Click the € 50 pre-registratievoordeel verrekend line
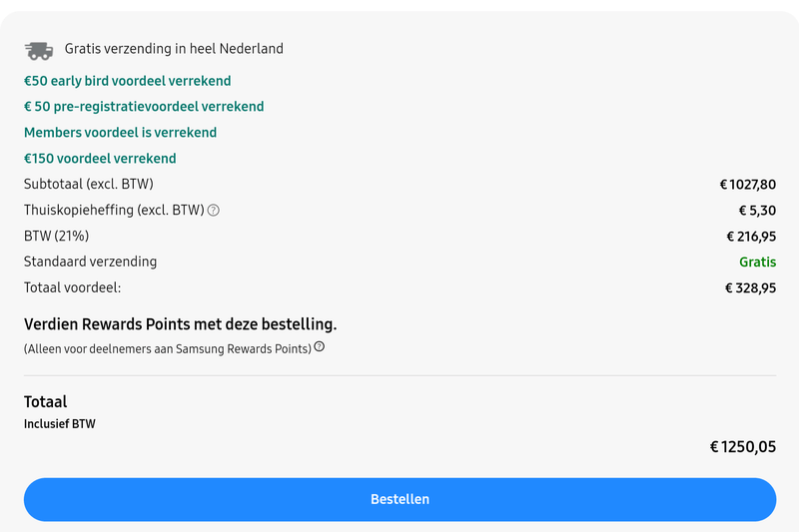The height and width of the screenshot is (532, 799). pos(144,107)
